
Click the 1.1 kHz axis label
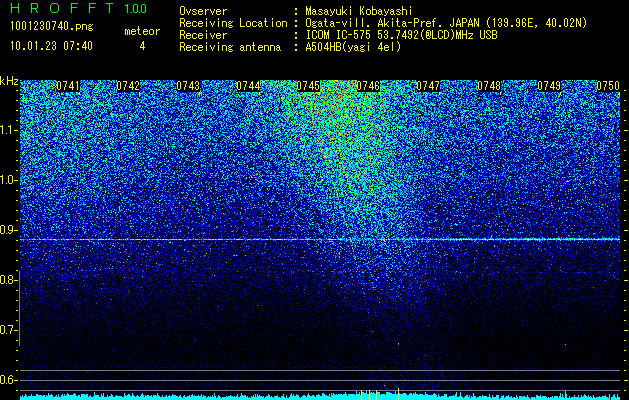(9, 130)
